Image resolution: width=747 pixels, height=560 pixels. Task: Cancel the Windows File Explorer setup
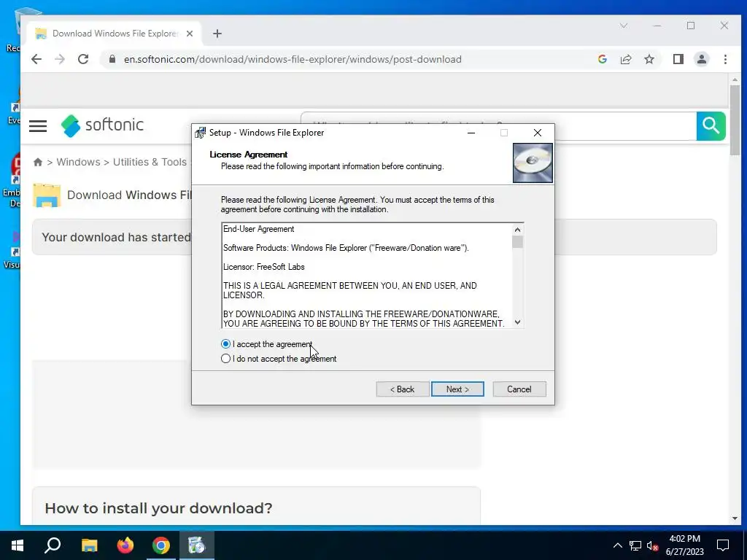519,389
